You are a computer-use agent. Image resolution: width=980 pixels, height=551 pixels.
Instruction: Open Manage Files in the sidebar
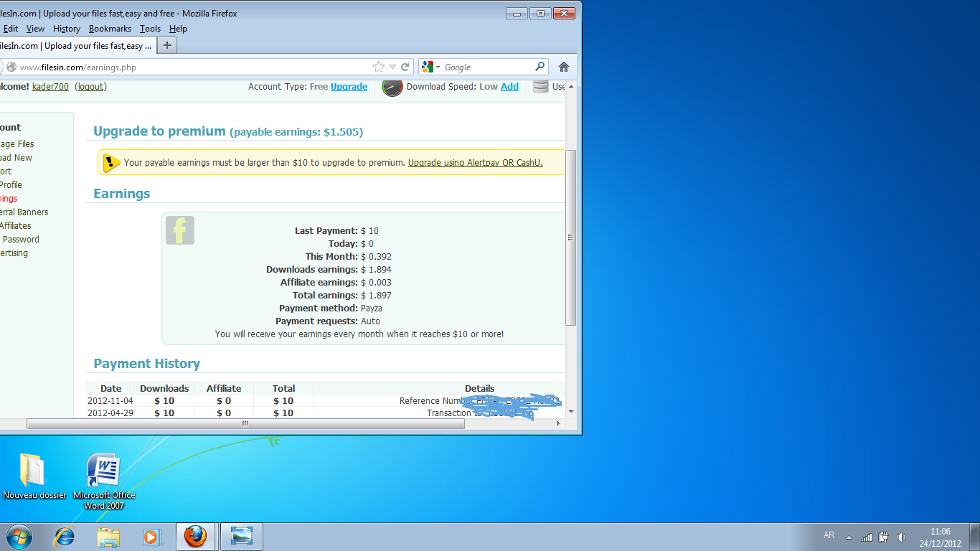point(17,144)
